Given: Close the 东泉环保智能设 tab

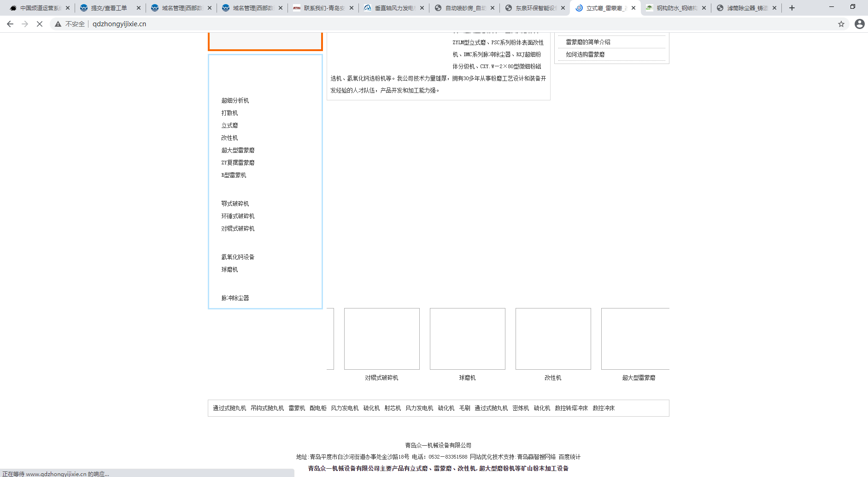Looking at the screenshot, I should [563, 8].
